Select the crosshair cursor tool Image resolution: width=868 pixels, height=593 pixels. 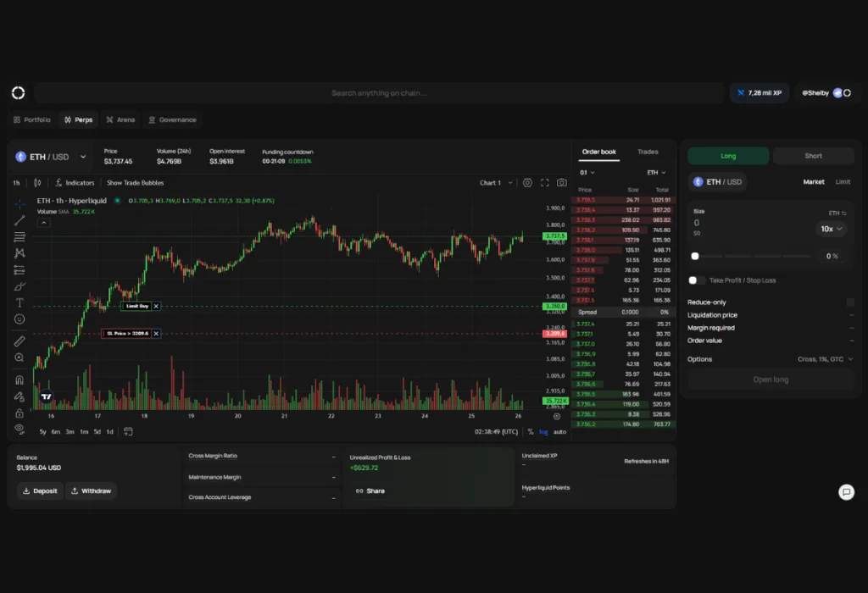[20, 204]
